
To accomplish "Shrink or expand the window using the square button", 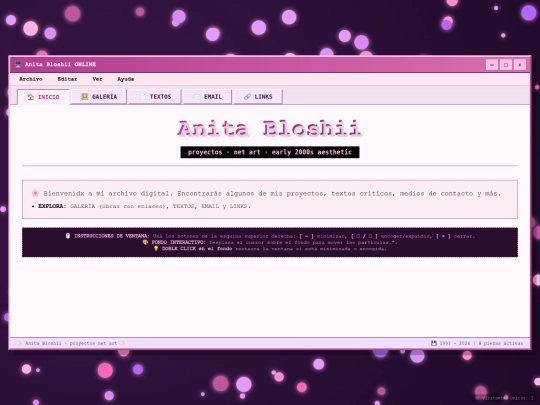I will (506, 64).
